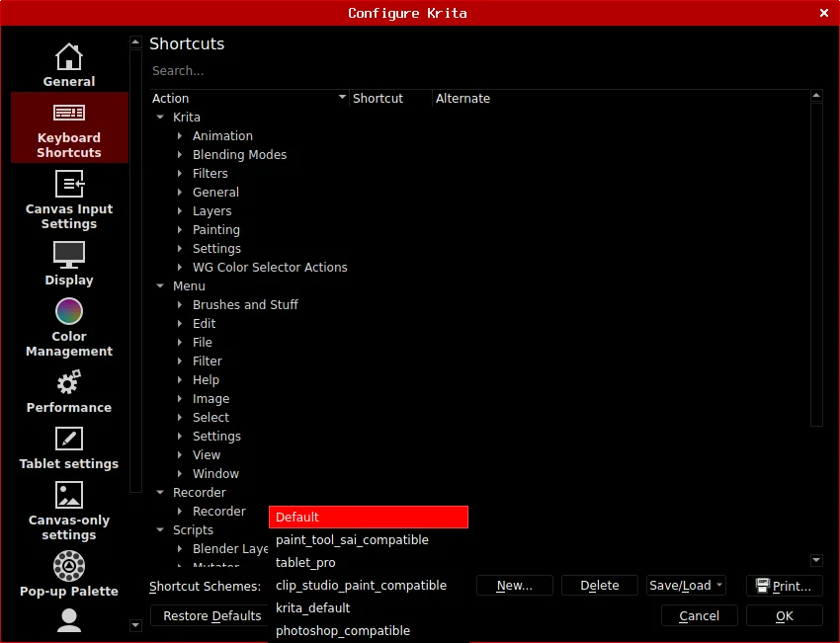Close the Configure Krita dialog
The image size is (840, 643).
[824, 13]
